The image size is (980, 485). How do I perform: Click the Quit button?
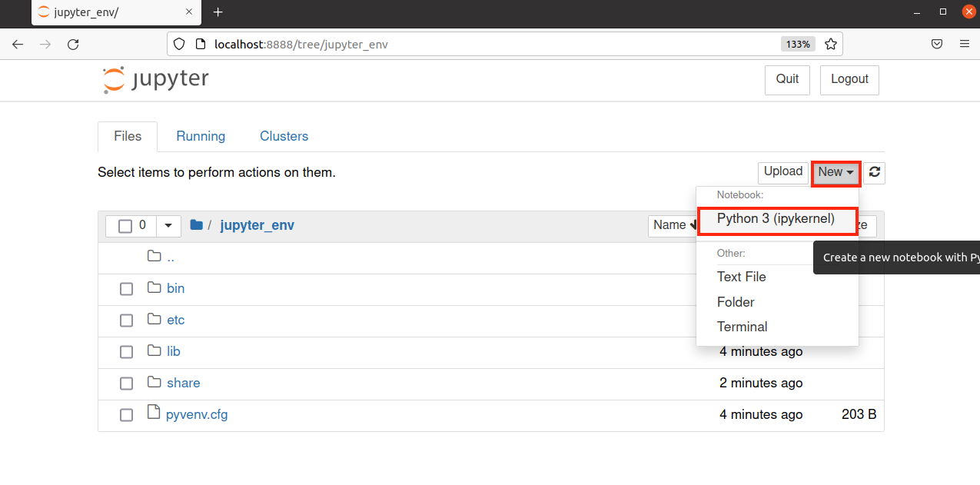click(x=787, y=80)
